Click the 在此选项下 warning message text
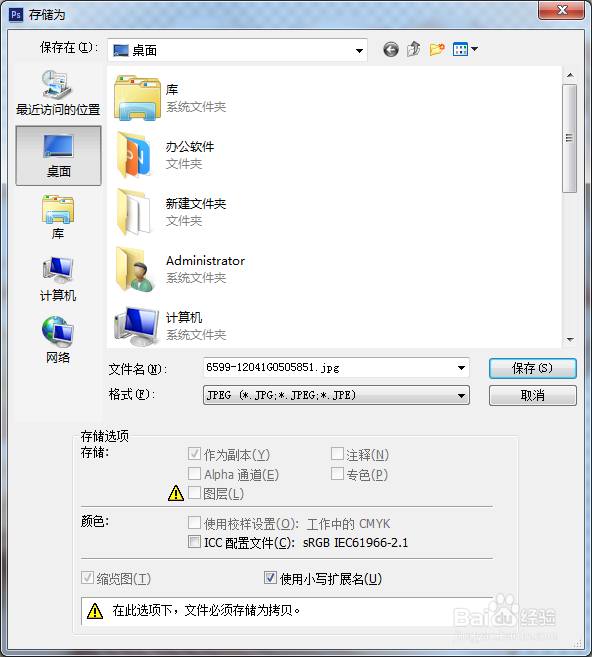Viewport: 592px width, 657px height. [207, 610]
